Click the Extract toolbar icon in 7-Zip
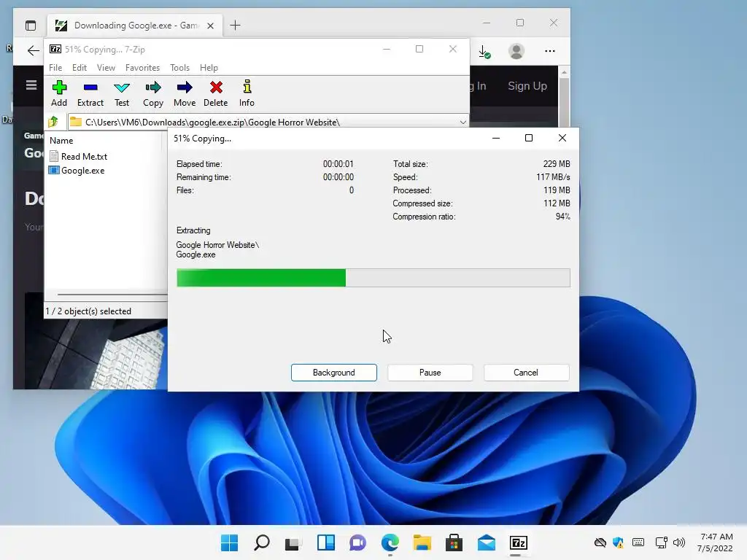Viewport: 747px width, 560px height. click(x=90, y=93)
